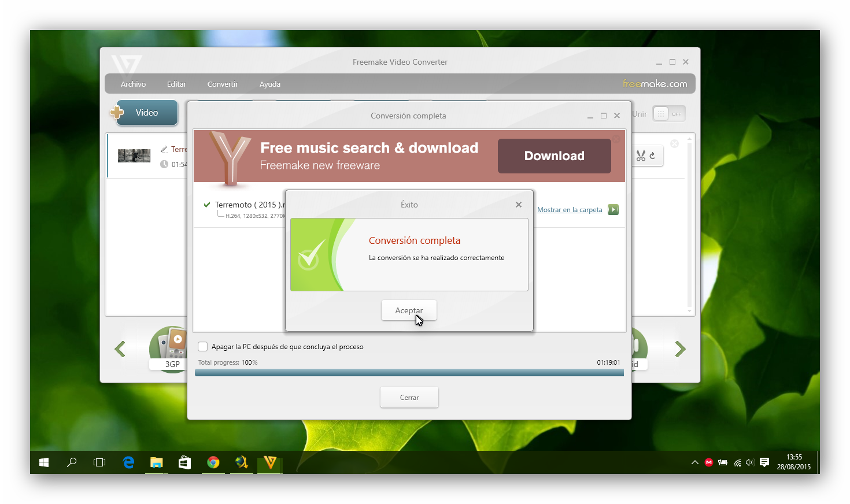Click the green check next to Terremoto
Viewport: 850px width, 504px height.
click(x=207, y=205)
